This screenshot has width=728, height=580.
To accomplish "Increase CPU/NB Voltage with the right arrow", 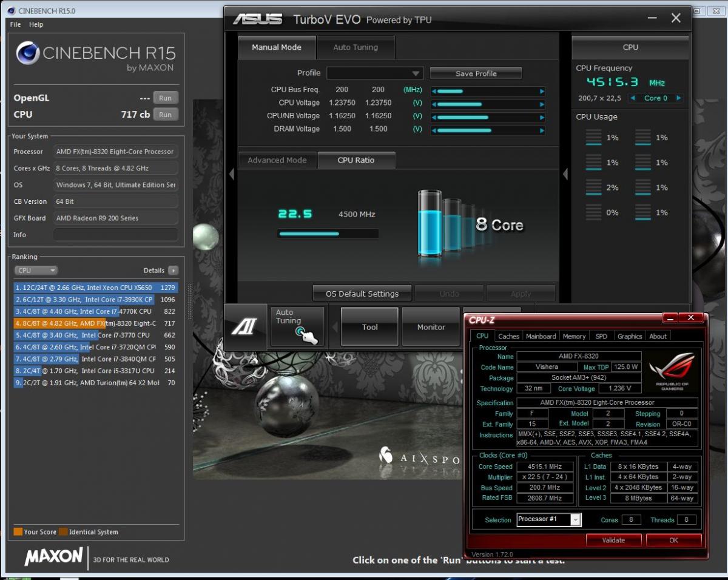I will click(x=542, y=117).
